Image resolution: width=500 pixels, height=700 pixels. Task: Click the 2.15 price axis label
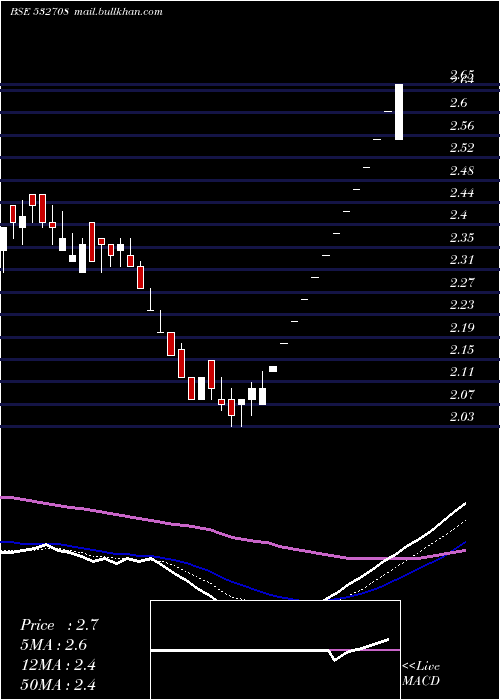[x=462, y=350]
